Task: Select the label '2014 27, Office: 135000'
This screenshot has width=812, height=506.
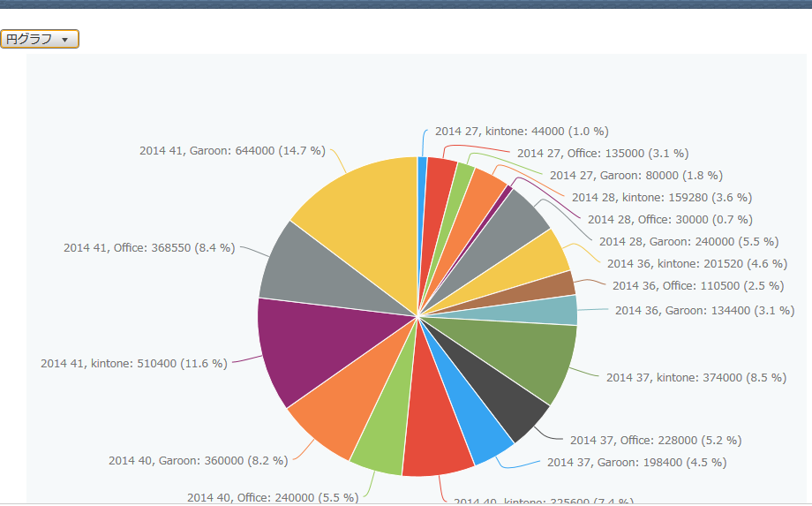Action: point(603,154)
